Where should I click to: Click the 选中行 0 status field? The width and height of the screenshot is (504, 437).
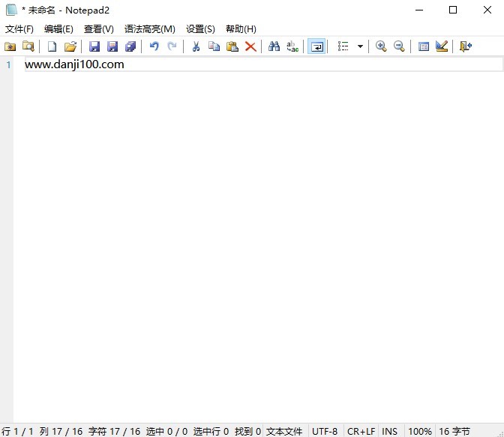coord(211,431)
